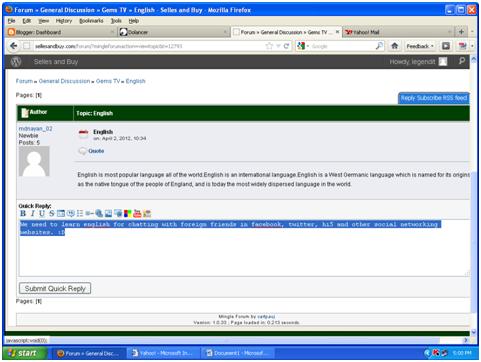The height and width of the screenshot is (362, 481).
Task: Open the English breadcrumb link
Action: (x=135, y=81)
